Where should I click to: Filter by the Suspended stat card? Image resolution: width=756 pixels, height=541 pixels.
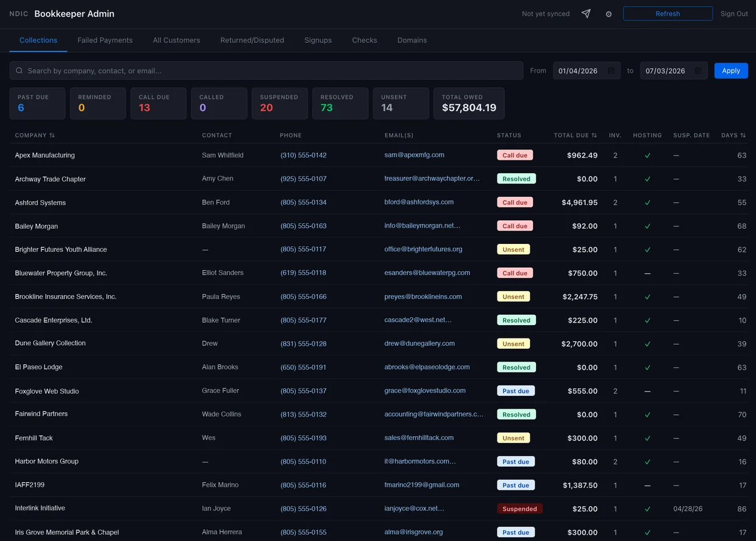pyautogui.click(x=280, y=104)
